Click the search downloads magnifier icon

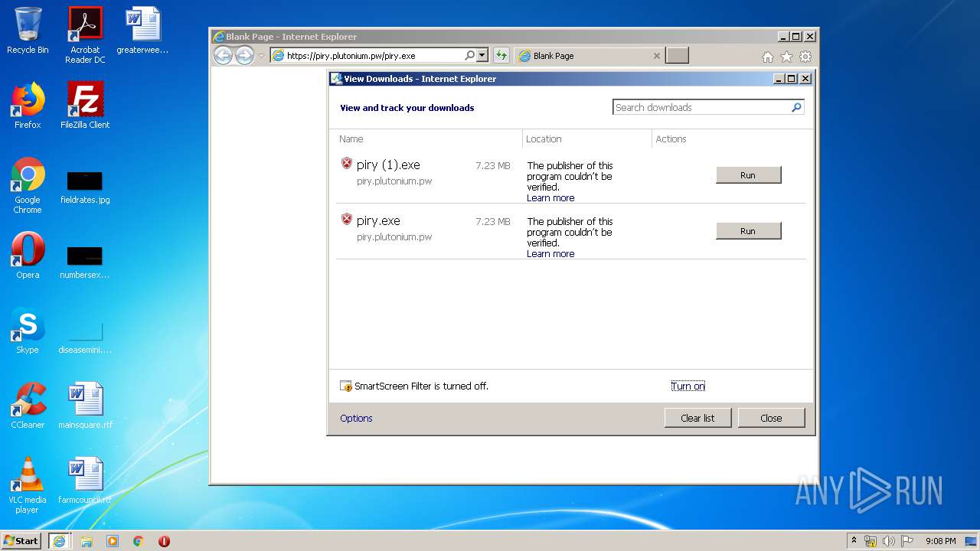click(796, 107)
